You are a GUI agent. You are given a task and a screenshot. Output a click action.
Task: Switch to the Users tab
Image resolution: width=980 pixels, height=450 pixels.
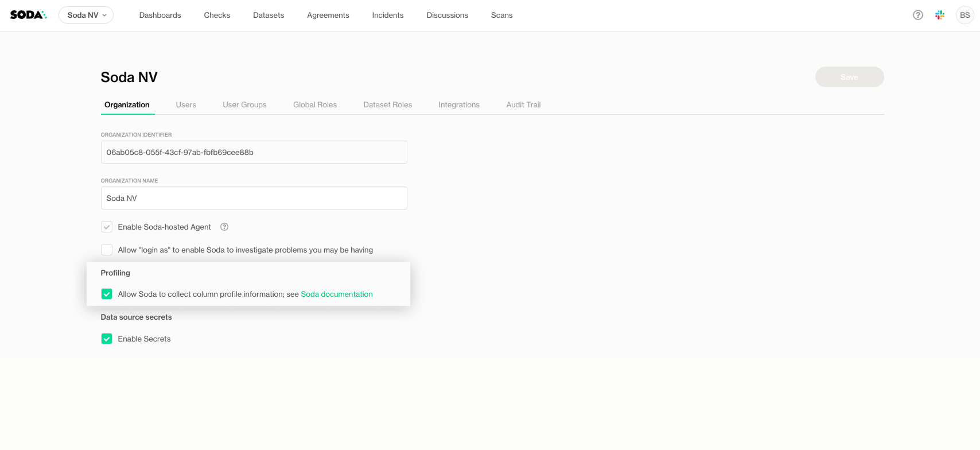[x=186, y=104]
